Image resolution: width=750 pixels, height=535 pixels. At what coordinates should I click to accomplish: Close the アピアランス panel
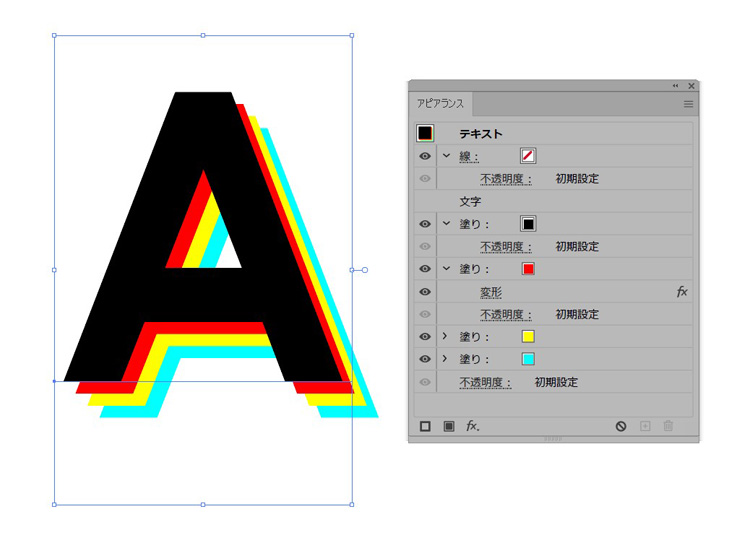(x=691, y=86)
